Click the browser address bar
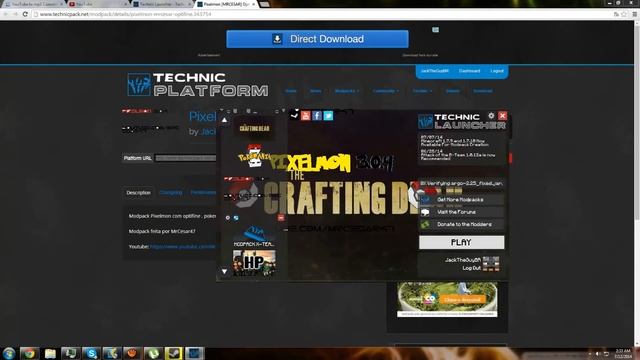The width and height of the screenshot is (640, 360). (322, 14)
